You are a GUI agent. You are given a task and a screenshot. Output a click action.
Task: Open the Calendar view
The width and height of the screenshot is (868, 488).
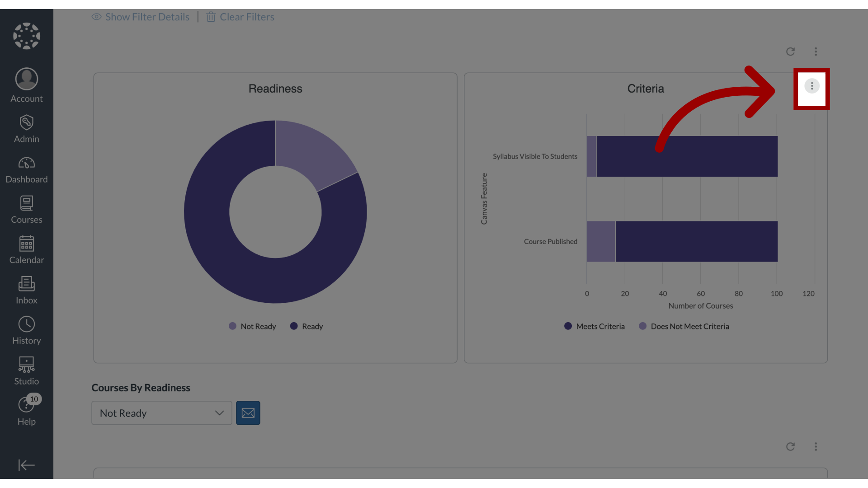click(x=26, y=249)
